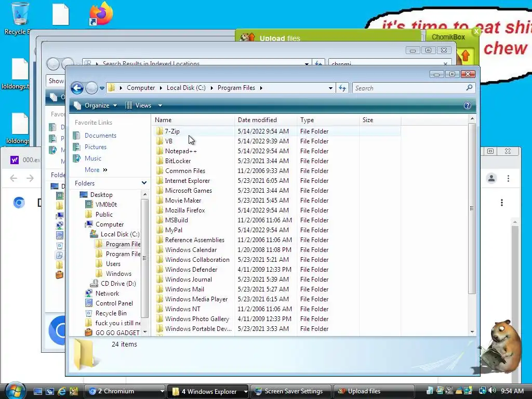Expand the arrow after Program Files breadcrumb

(261, 88)
